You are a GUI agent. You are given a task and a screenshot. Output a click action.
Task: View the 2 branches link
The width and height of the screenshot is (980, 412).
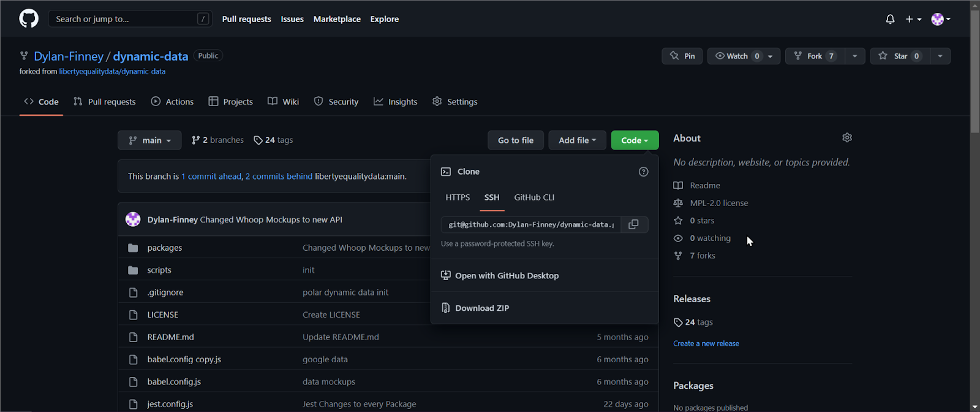[x=217, y=140]
